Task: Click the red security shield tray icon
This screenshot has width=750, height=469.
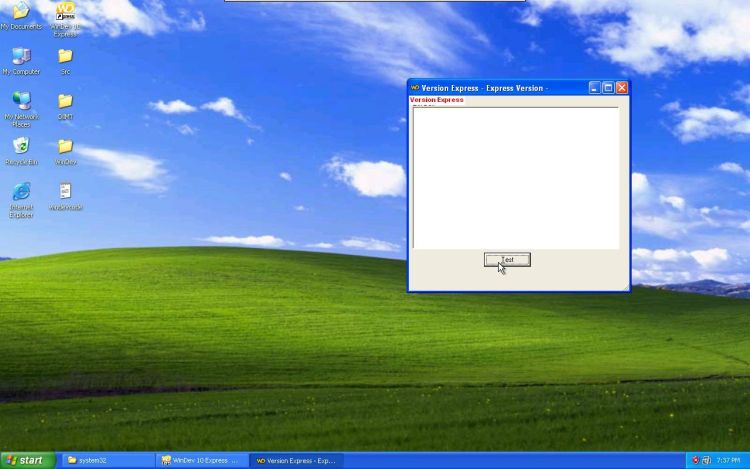Action: [x=695, y=460]
